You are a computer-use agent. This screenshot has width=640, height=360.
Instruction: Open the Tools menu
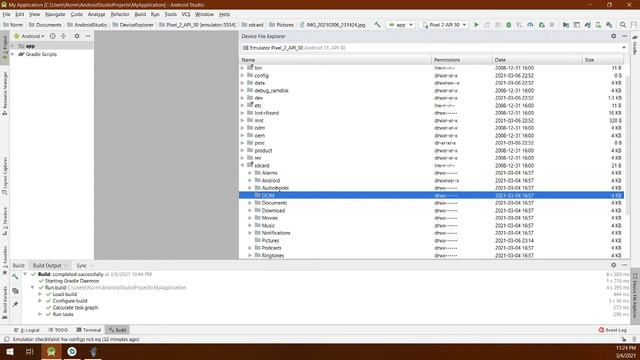(171, 14)
